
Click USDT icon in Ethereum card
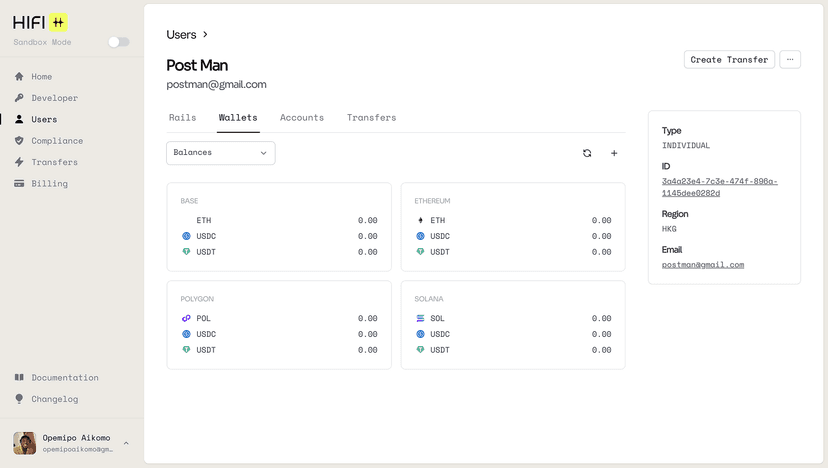click(x=420, y=252)
